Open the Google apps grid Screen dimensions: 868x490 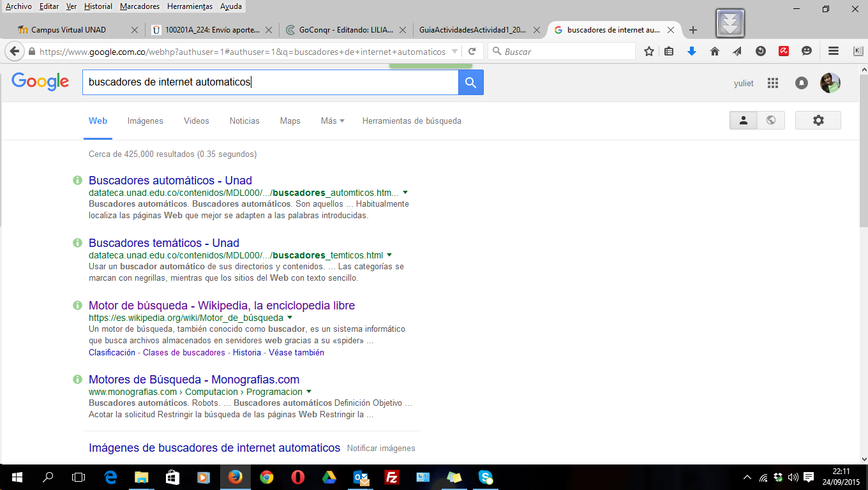pyautogui.click(x=773, y=83)
